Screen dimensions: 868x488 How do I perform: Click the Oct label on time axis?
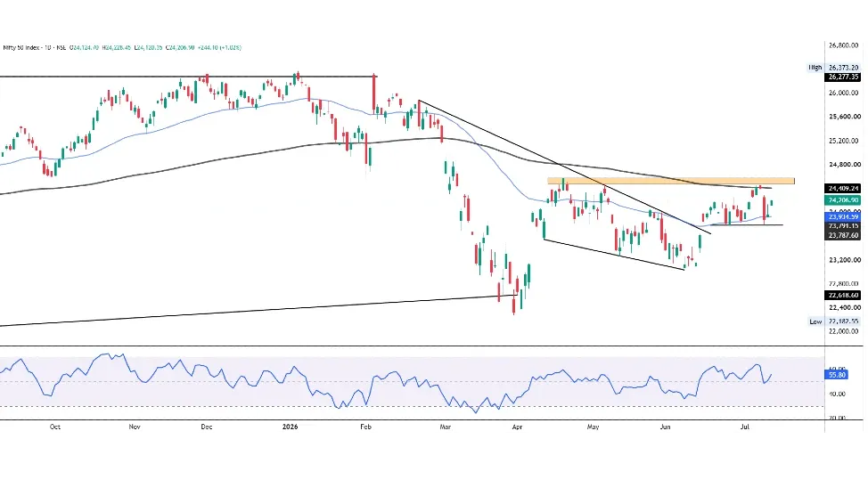(54, 427)
